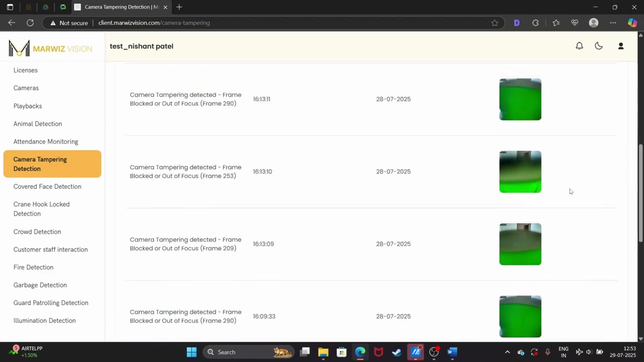Click the Marwiz Vision logo

[x=50, y=48]
